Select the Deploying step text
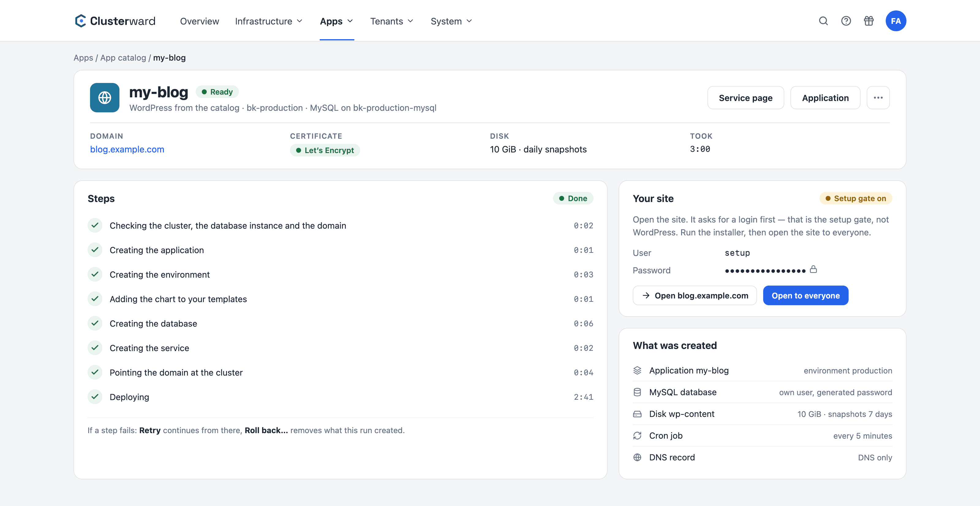 [x=129, y=397]
